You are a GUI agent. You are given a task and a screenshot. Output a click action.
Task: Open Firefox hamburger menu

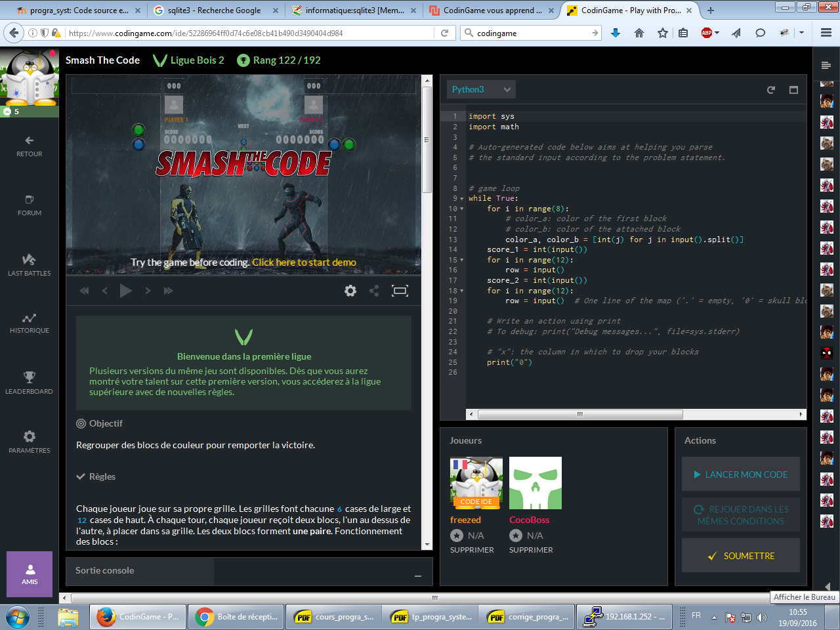click(x=826, y=33)
